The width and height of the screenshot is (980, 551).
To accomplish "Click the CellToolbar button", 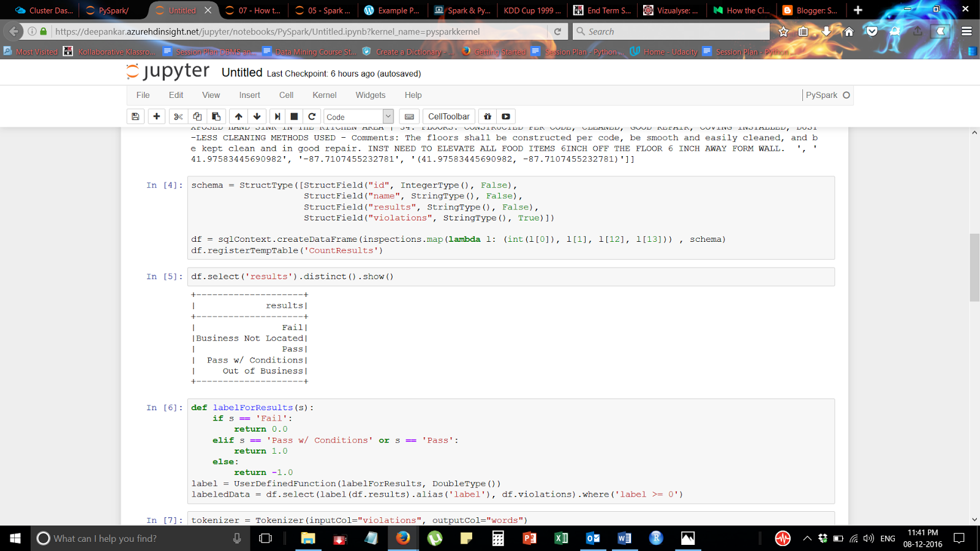I will click(448, 116).
